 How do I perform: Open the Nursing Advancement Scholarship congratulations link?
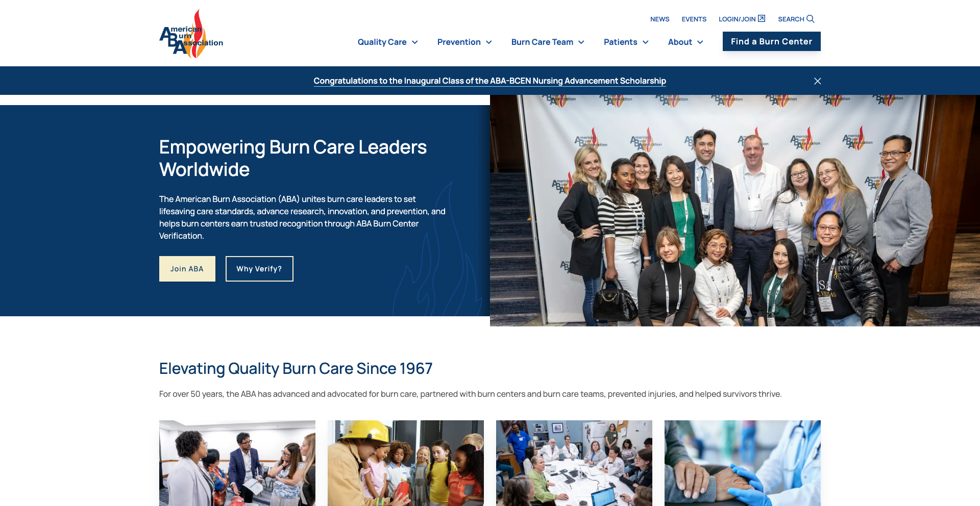click(489, 81)
